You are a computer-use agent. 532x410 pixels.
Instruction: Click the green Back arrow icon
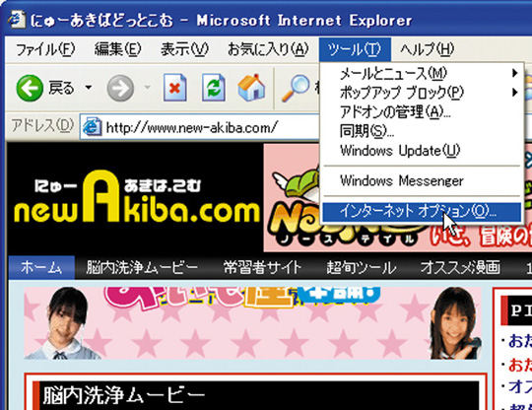point(30,88)
